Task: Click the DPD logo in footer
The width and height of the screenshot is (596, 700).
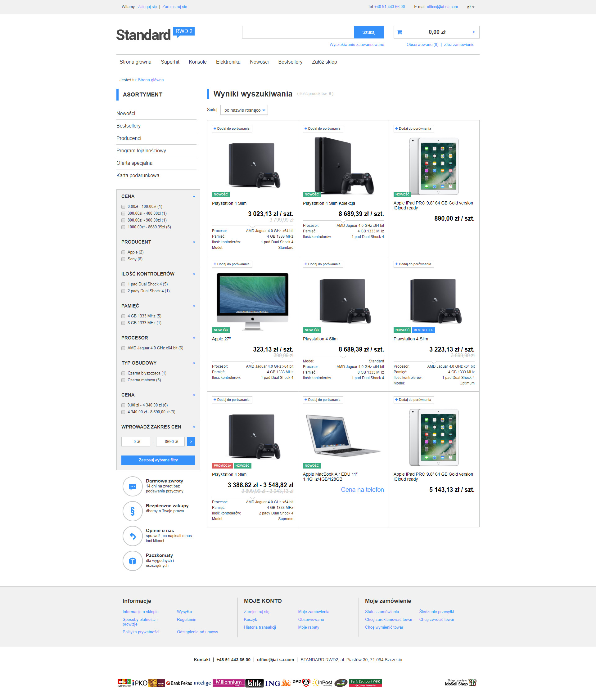Action: [x=301, y=682]
